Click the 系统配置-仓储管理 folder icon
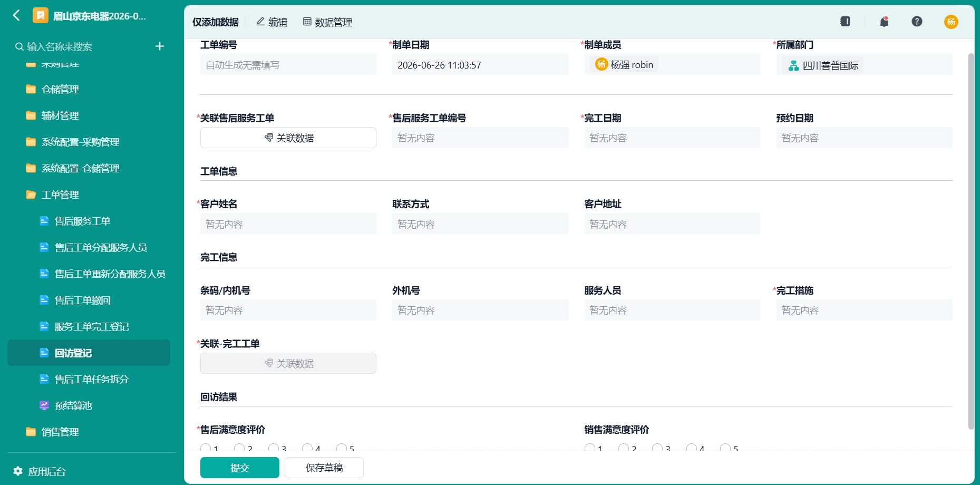Image resolution: width=980 pixels, height=485 pixels. (31, 168)
